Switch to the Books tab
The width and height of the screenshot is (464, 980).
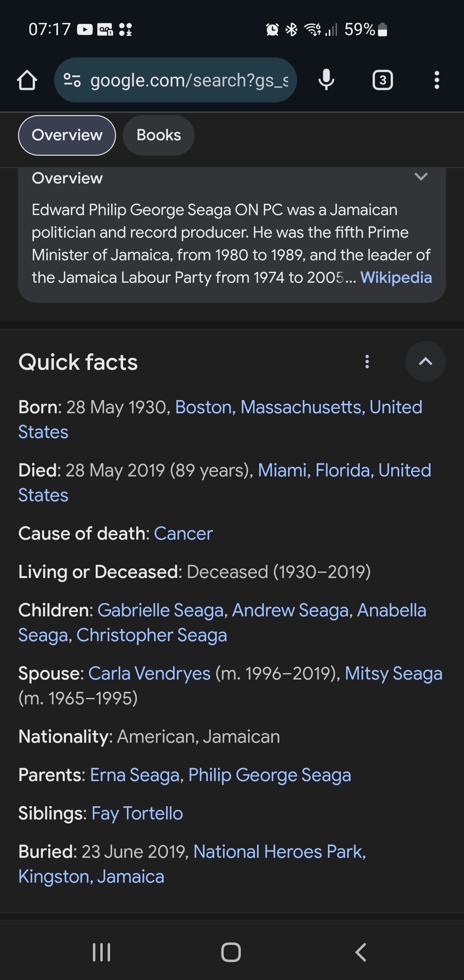[159, 135]
